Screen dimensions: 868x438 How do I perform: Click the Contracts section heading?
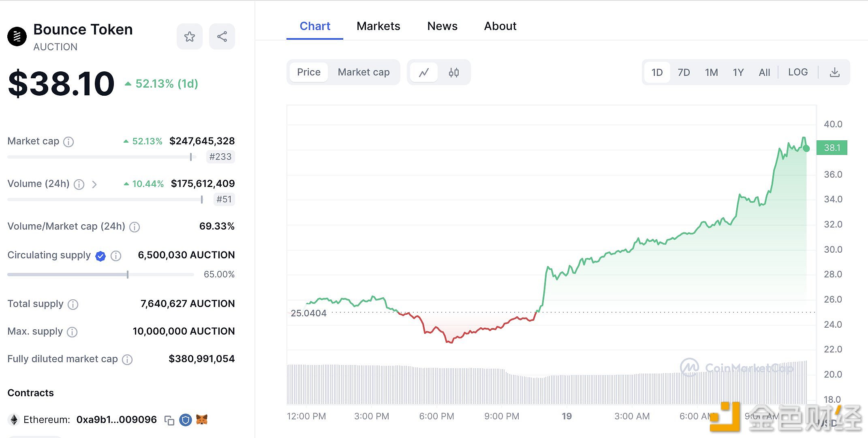tap(31, 393)
